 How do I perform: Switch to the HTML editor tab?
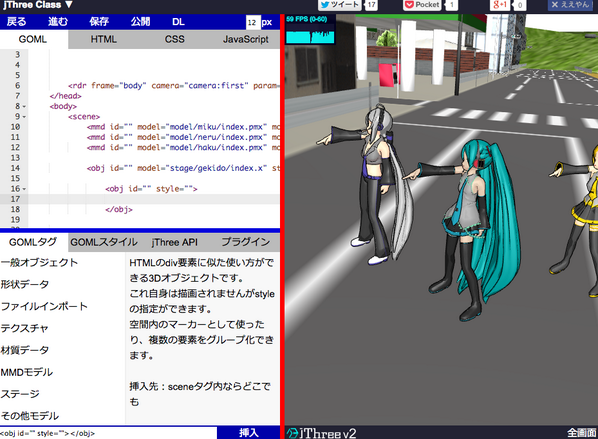click(103, 39)
